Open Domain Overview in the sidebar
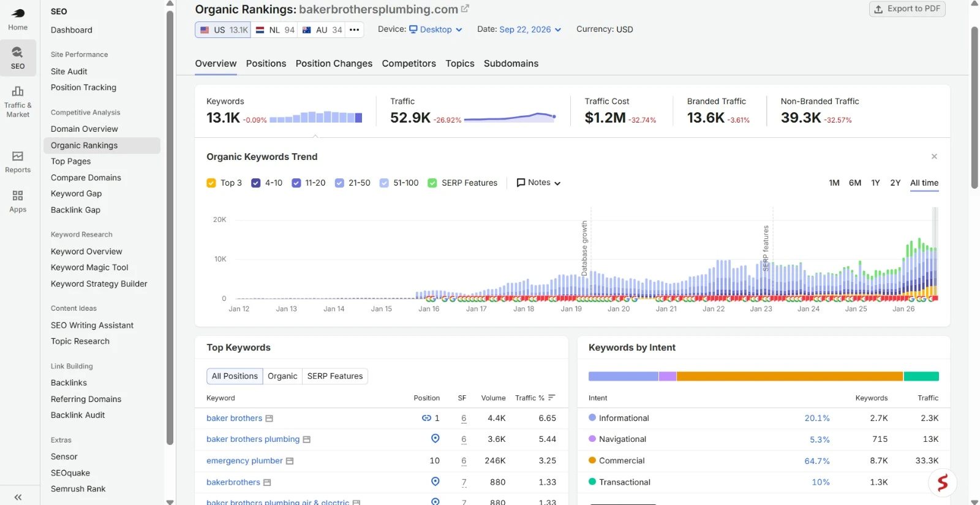Image resolution: width=980 pixels, height=505 pixels. 85,129
